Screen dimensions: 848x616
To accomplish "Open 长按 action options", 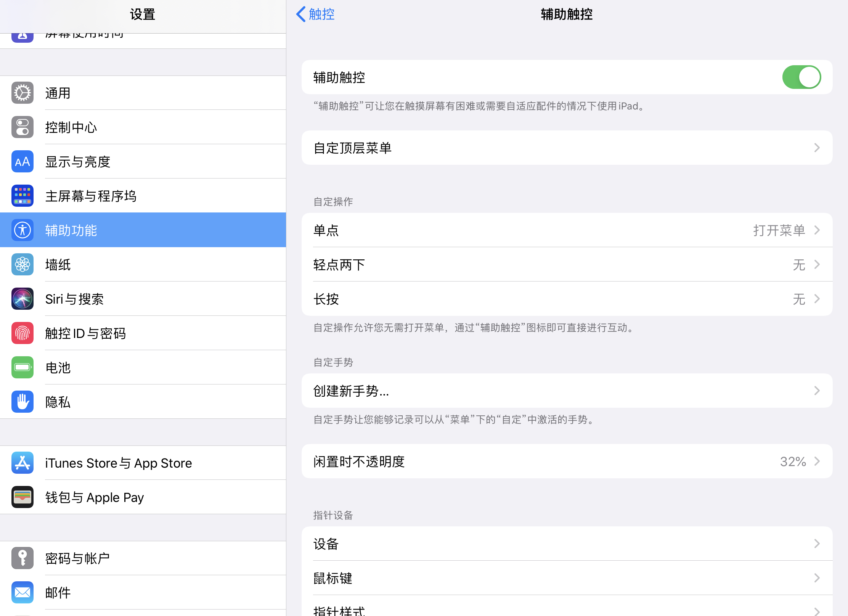I will tap(567, 299).
